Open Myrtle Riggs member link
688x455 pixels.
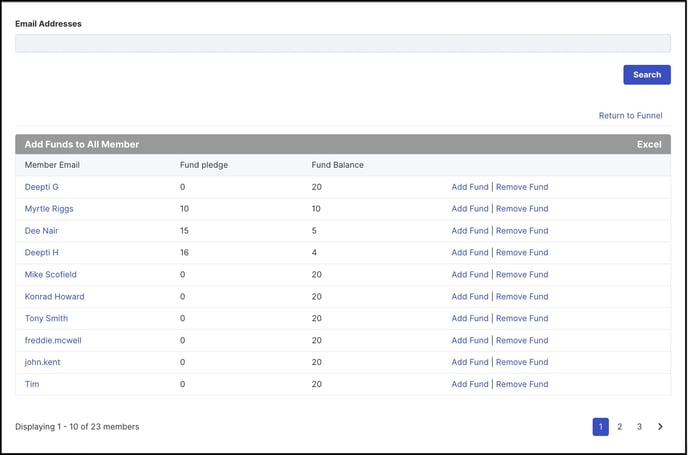49,209
